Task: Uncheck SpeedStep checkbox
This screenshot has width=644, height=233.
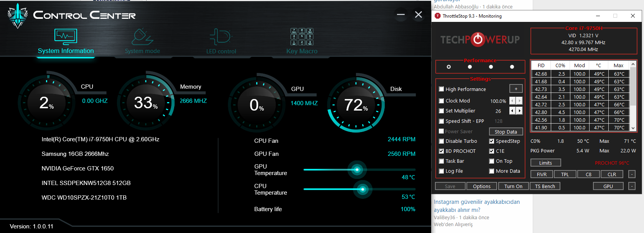Action: tap(492, 141)
